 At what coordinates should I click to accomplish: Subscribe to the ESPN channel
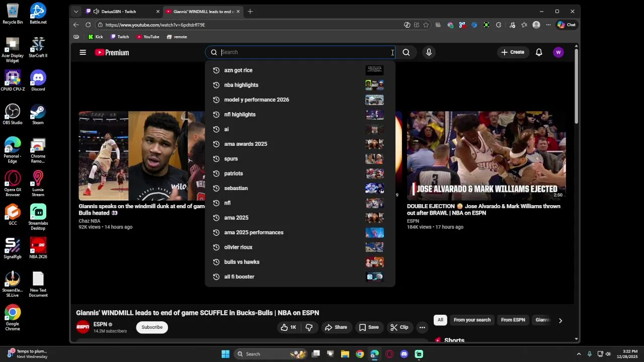(152, 327)
